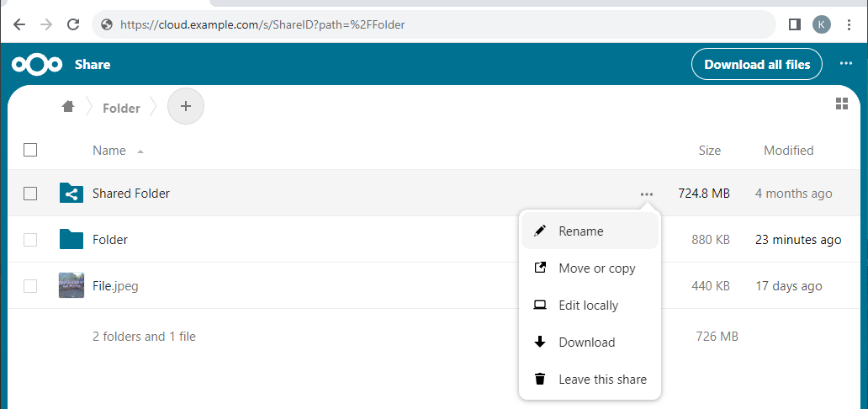Image resolution: width=868 pixels, height=409 pixels.
Task: Check the Shared Folder checkbox
Action: [x=30, y=194]
